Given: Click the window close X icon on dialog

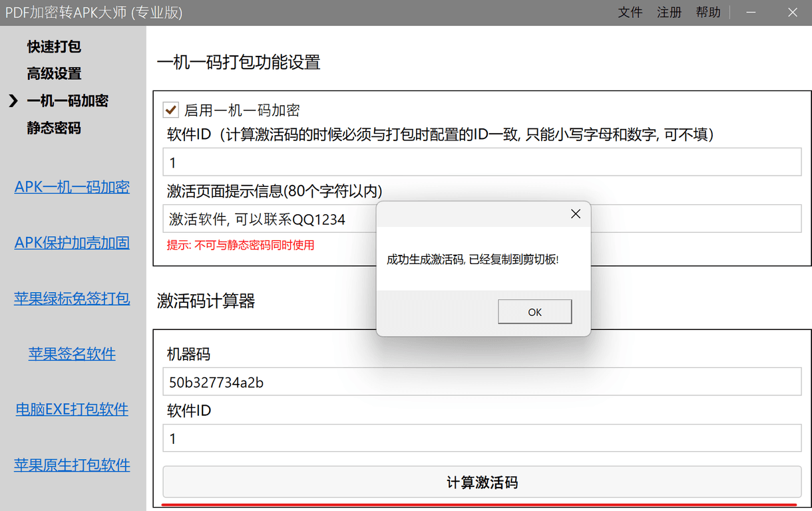Looking at the screenshot, I should [x=575, y=214].
